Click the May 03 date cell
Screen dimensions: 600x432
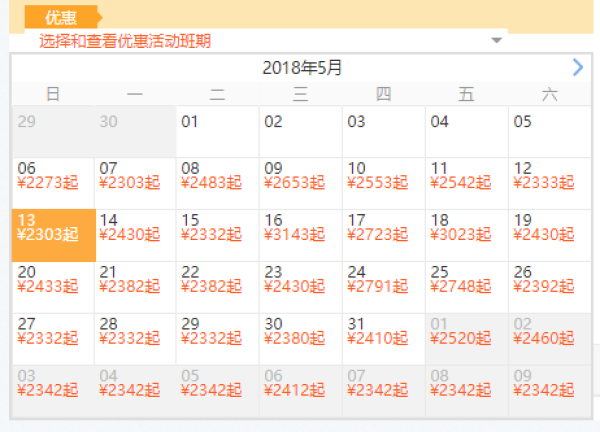click(x=384, y=132)
